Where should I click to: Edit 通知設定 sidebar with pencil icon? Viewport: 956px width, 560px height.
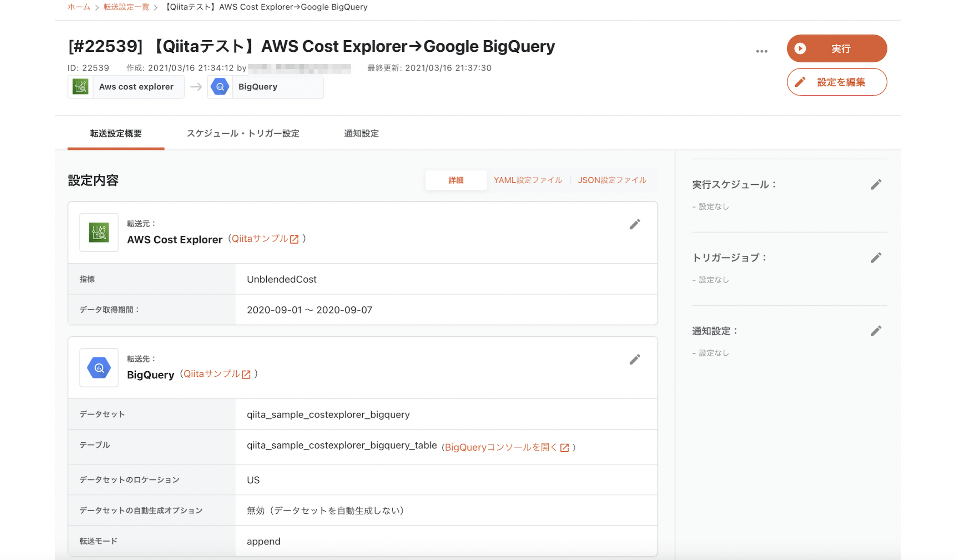point(876,331)
